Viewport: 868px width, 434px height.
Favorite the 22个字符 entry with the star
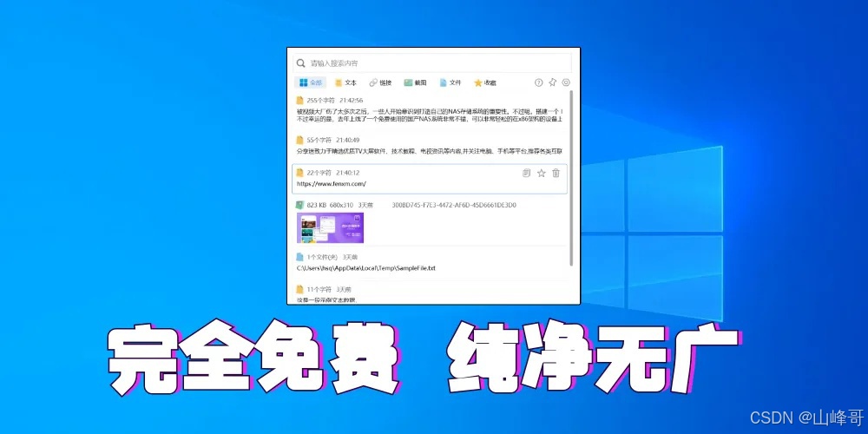pos(542,173)
